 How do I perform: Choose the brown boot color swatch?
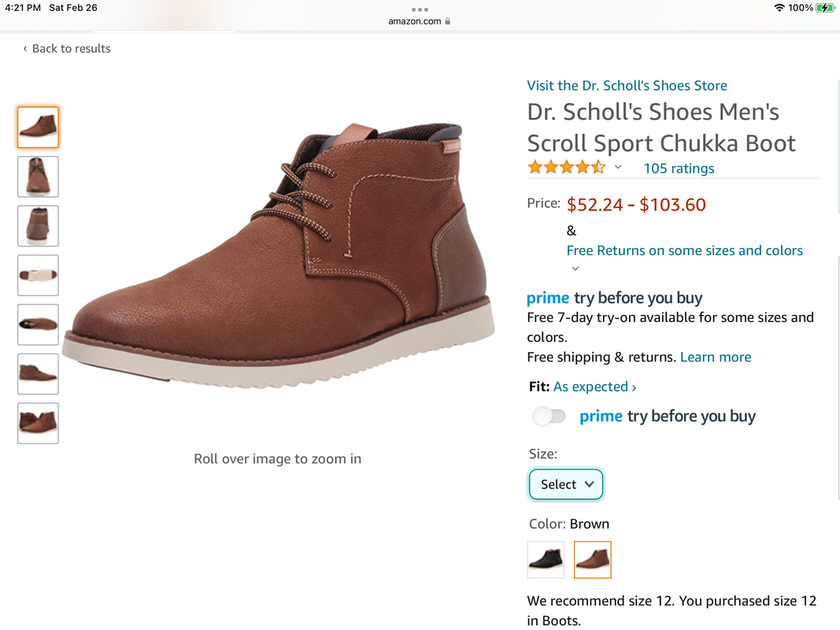pos(593,560)
